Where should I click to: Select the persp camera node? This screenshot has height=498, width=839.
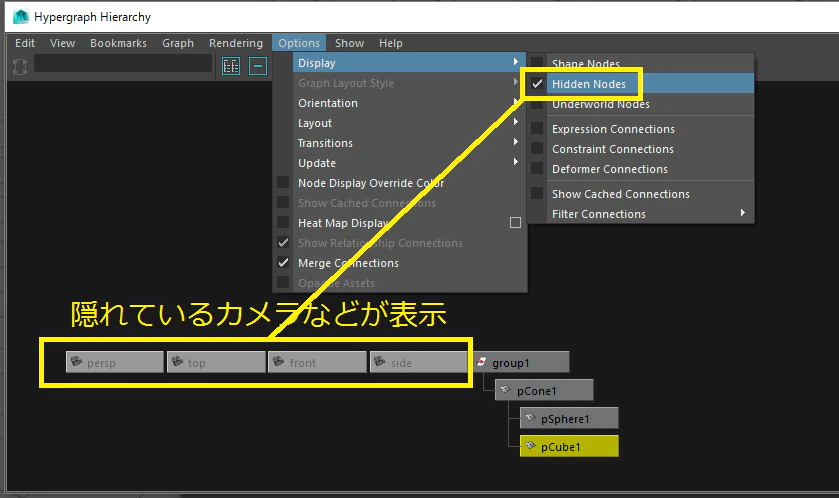(115, 362)
